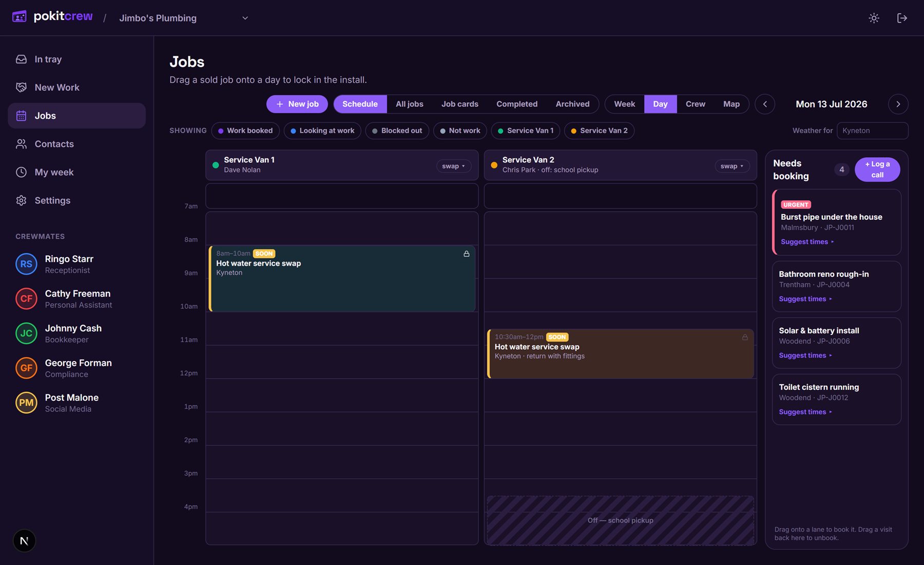
Task: Create a New job
Action: 297,104
